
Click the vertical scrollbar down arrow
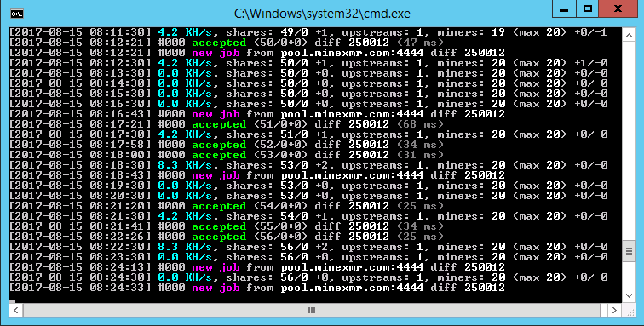(629, 295)
